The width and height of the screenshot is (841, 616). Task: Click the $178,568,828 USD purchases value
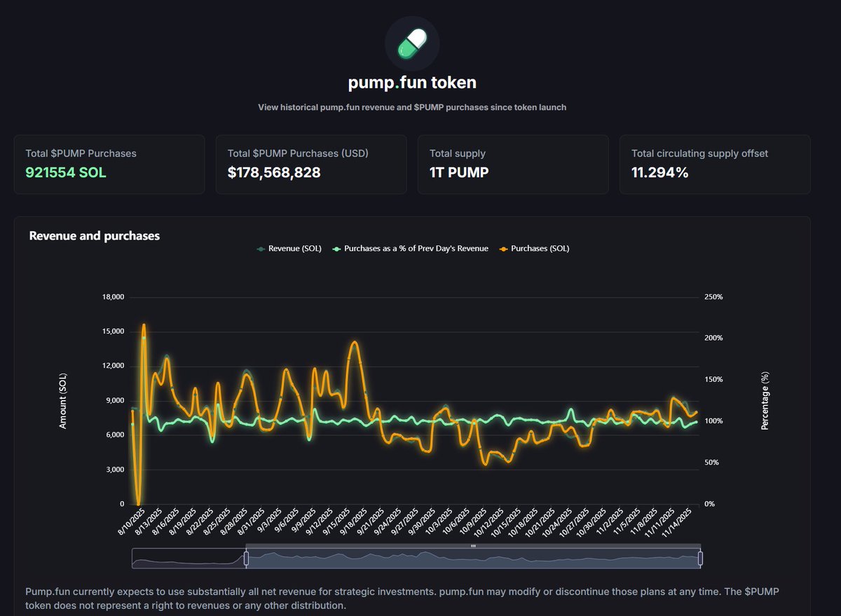pyautogui.click(x=274, y=172)
